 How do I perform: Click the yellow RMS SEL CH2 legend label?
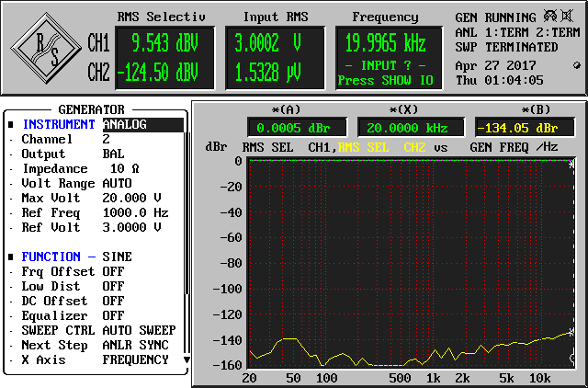382,147
